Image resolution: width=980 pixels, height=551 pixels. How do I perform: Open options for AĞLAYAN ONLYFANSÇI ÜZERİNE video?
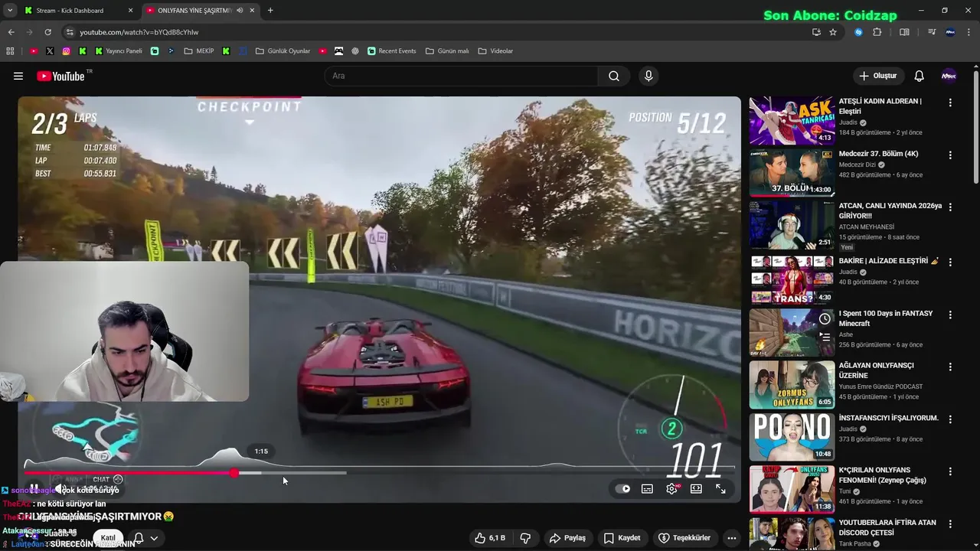click(950, 367)
